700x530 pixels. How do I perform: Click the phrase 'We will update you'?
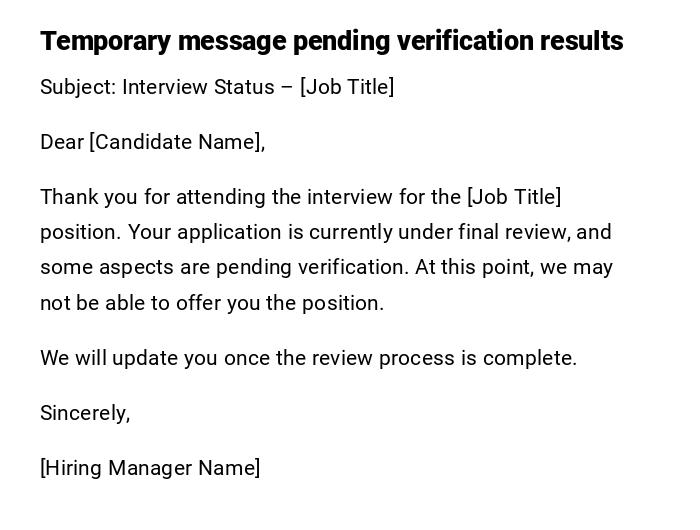(127, 358)
